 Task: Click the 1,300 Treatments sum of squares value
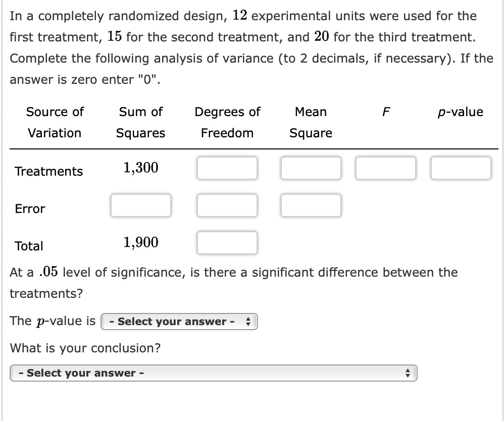[x=141, y=167]
